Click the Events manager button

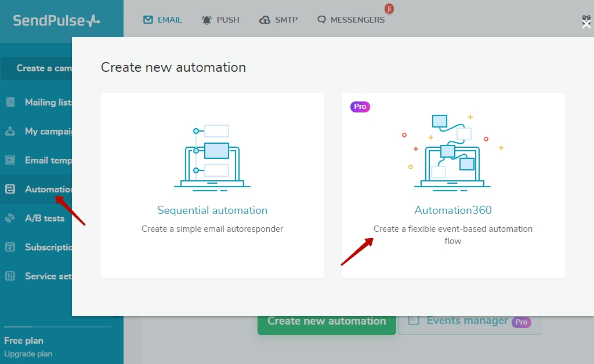point(469,324)
